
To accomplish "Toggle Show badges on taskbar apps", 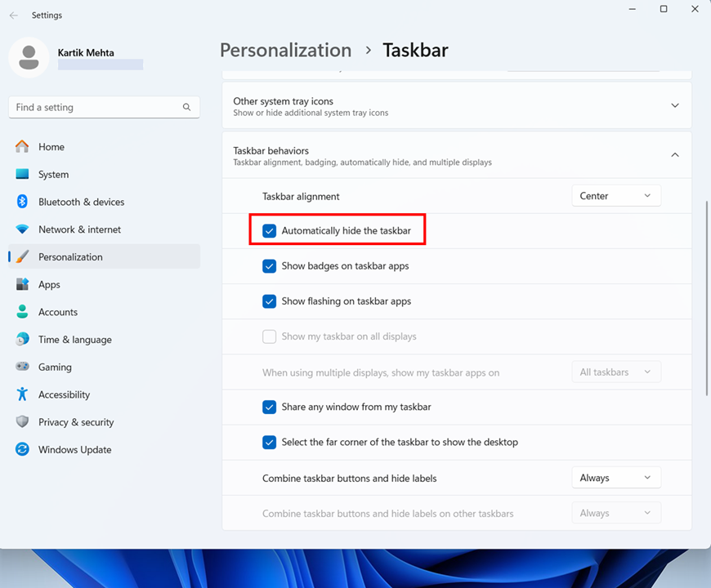I will [270, 266].
